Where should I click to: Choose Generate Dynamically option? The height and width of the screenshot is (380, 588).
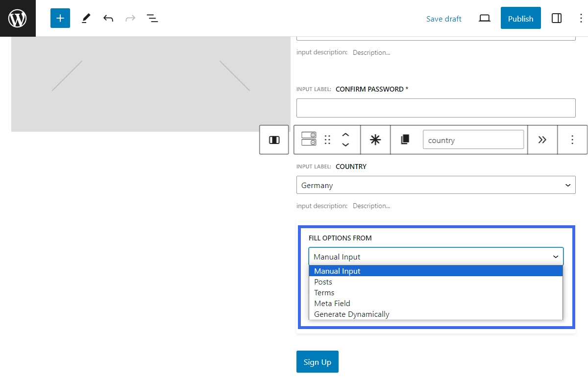pos(352,314)
